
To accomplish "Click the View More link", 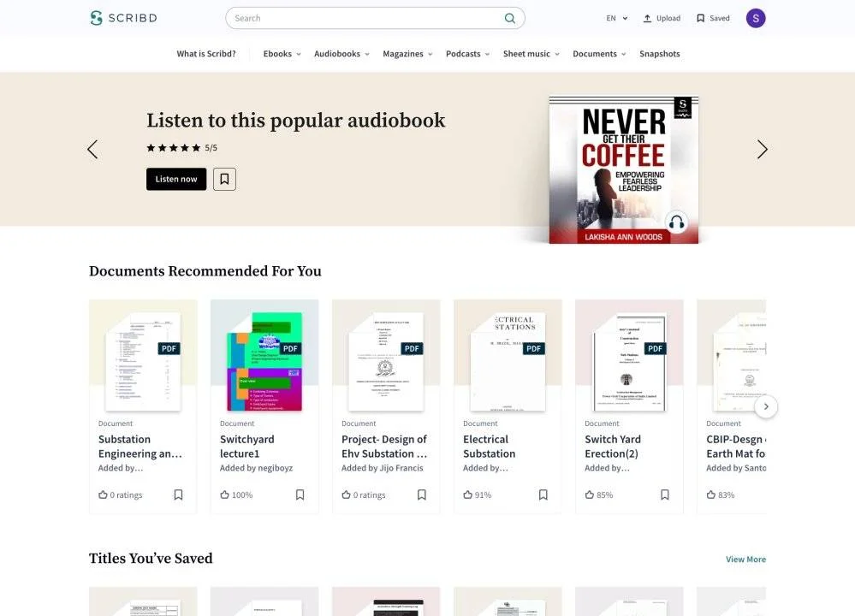I will coord(745,560).
